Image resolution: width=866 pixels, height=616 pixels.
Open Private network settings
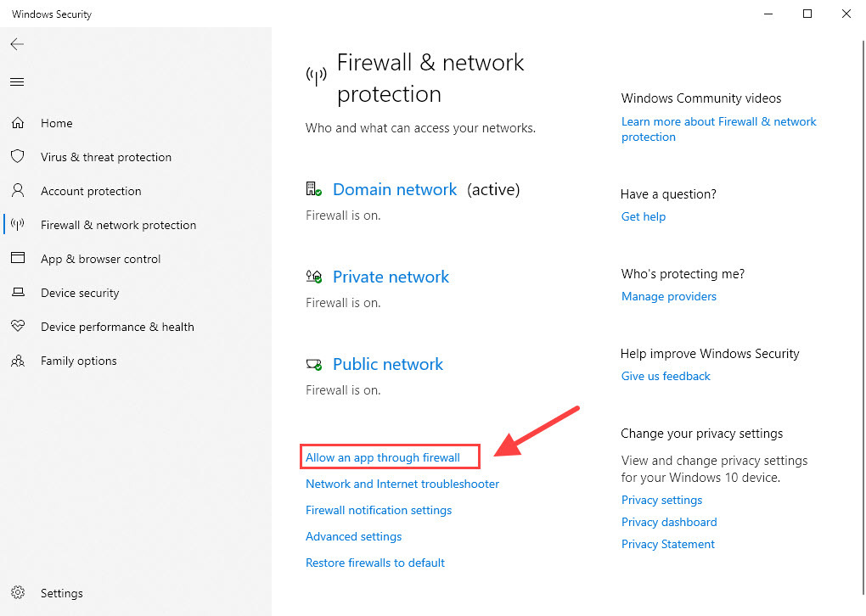pos(391,277)
